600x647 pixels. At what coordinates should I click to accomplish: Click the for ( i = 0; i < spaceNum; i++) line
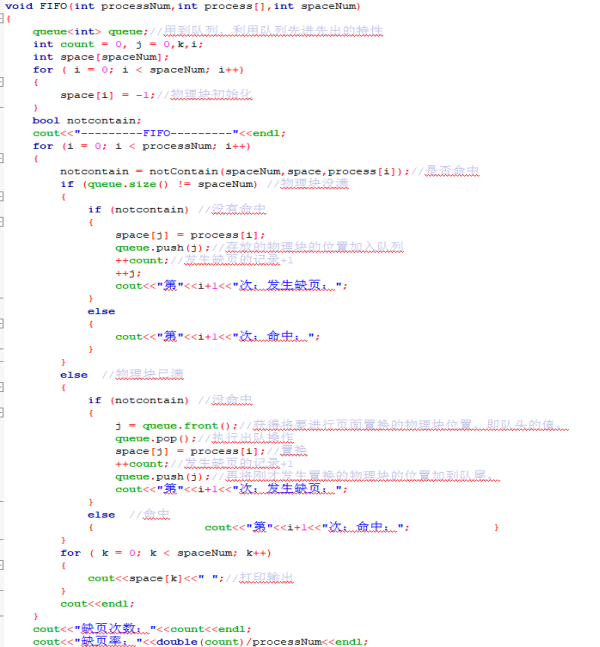pos(138,70)
